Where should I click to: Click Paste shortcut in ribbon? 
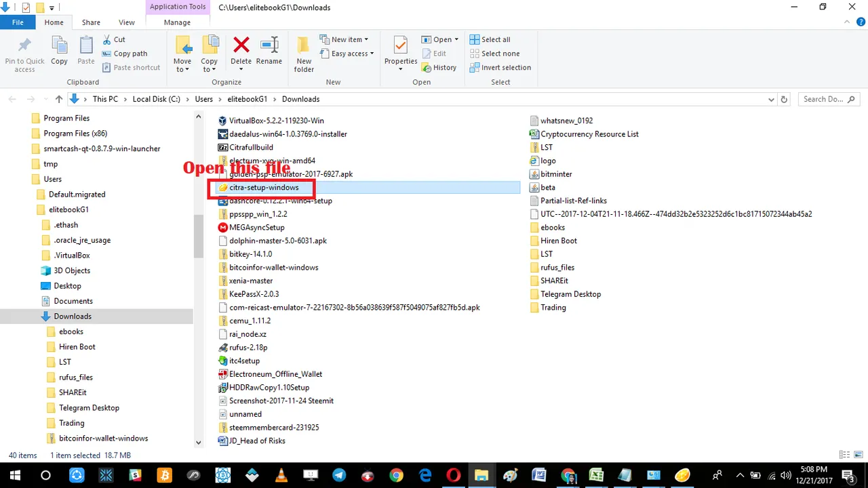tap(132, 68)
